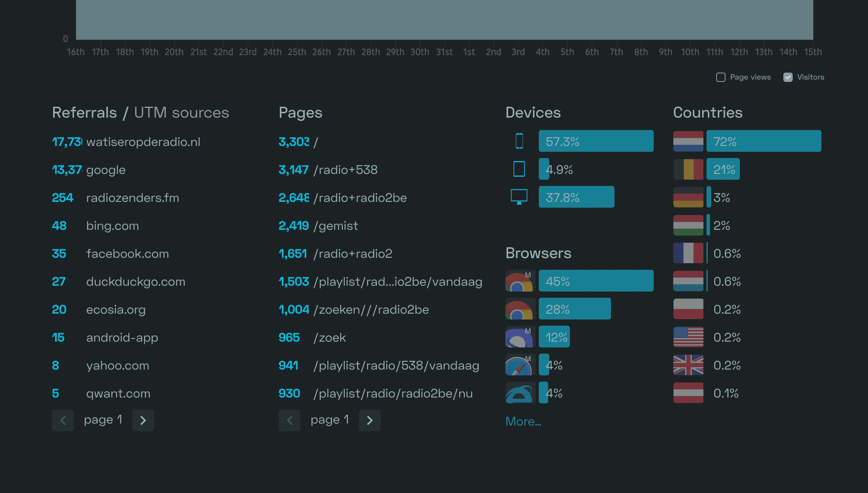Enable the Page views checkbox
The image size is (868, 493).
(721, 77)
